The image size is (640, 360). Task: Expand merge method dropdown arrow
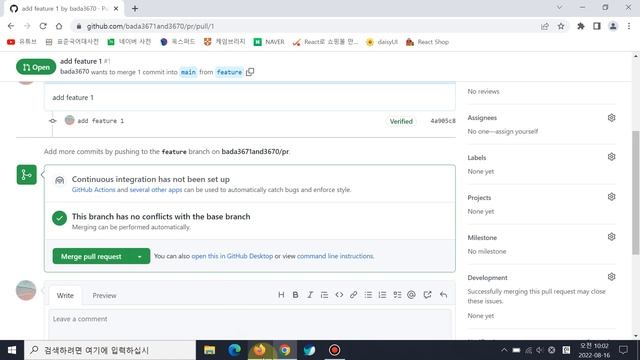140,256
